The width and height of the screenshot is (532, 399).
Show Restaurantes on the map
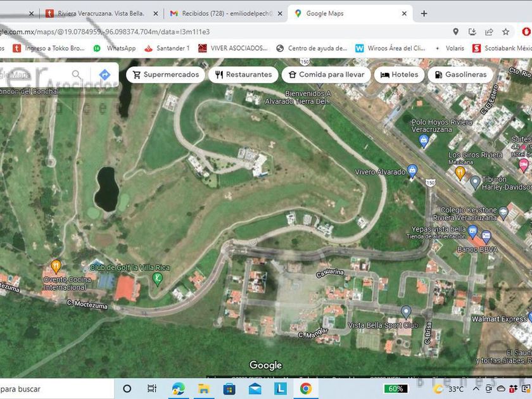pos(243,75)
